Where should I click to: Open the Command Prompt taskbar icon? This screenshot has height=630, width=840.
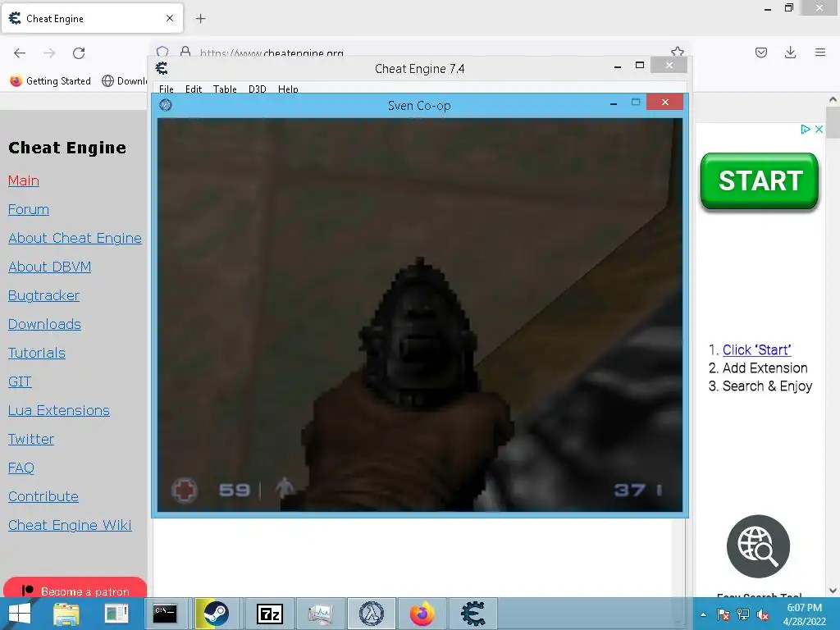coord(165,614)
